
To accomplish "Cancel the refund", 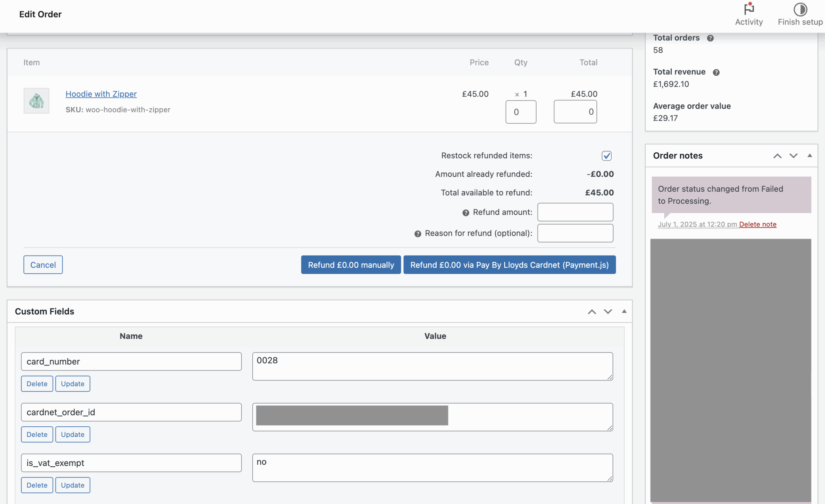I will [43, 265].
